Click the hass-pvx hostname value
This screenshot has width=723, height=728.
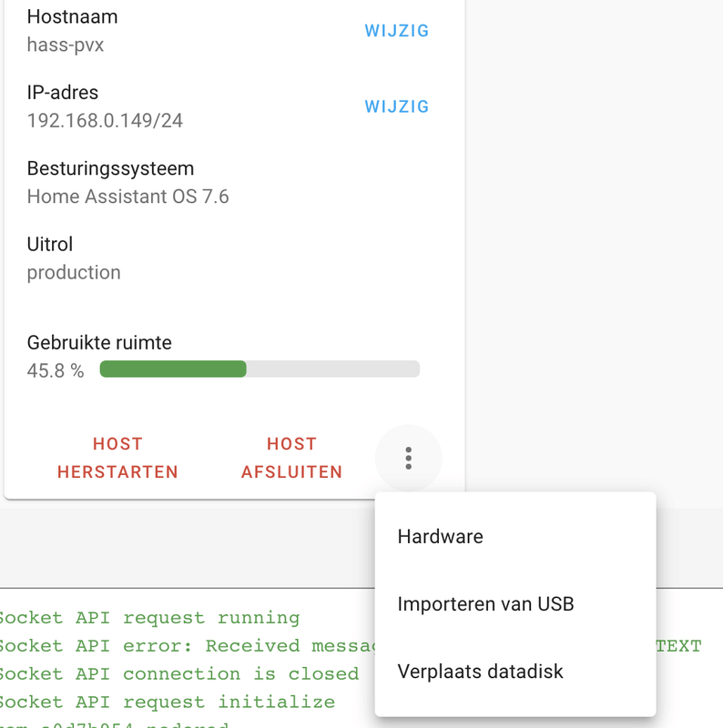click(66, 45)
